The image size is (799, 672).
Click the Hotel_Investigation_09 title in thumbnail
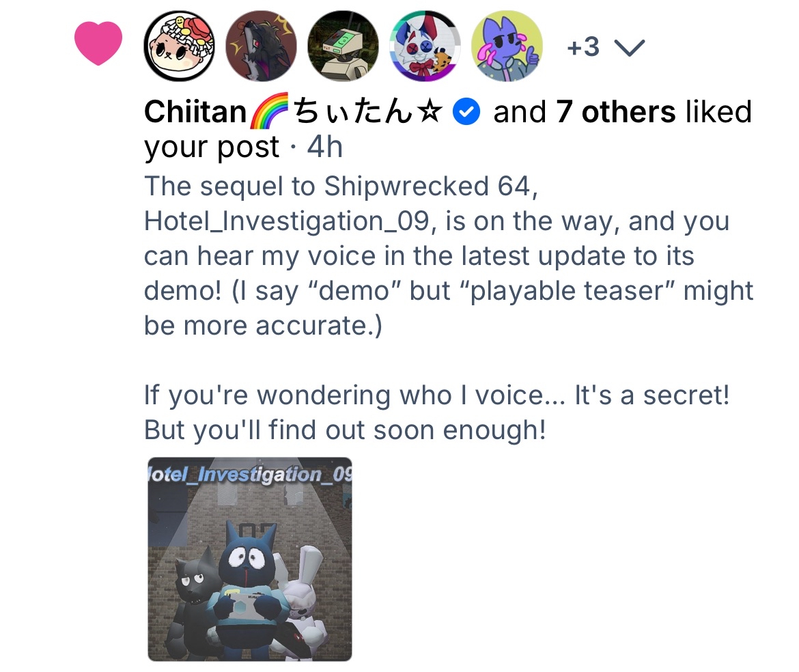[x=250, y=475]
